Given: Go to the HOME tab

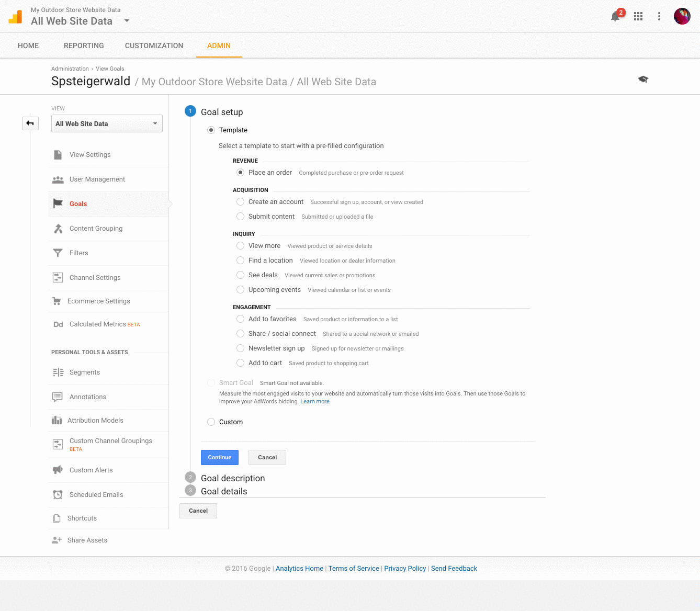Looking at the screenshot, I should pos(28,46).
